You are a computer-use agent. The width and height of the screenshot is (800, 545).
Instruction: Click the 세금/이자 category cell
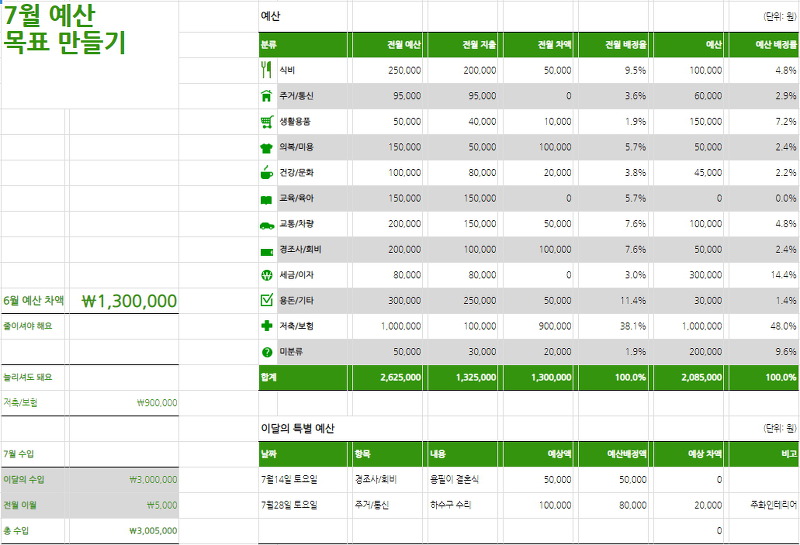point(313,275)
